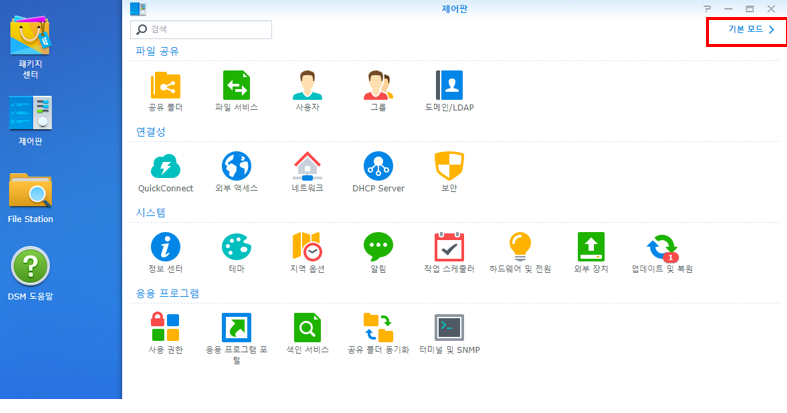Maximize the 제어판 window
This screenshot has height=413, width=787.
pos(750,9)
